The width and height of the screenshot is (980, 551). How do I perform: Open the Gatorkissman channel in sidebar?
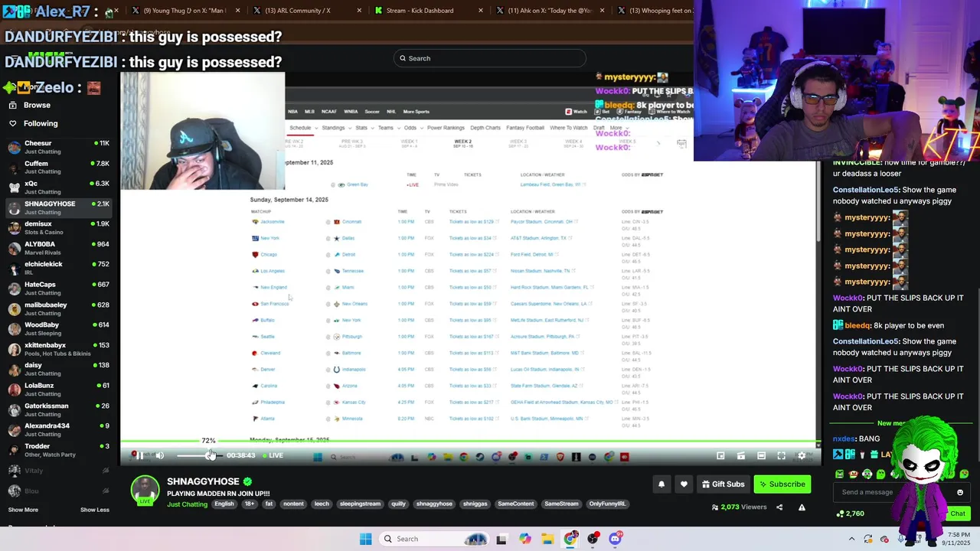point(60,409)
